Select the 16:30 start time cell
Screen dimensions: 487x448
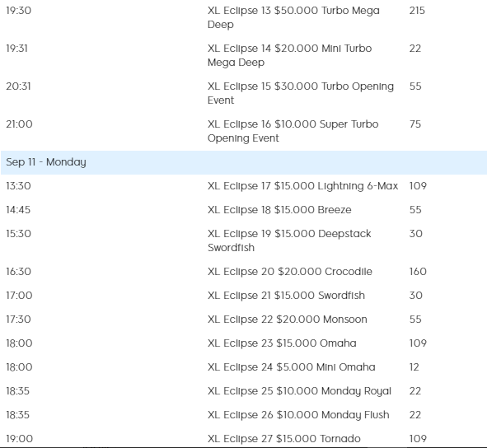[x=19, y=272]
